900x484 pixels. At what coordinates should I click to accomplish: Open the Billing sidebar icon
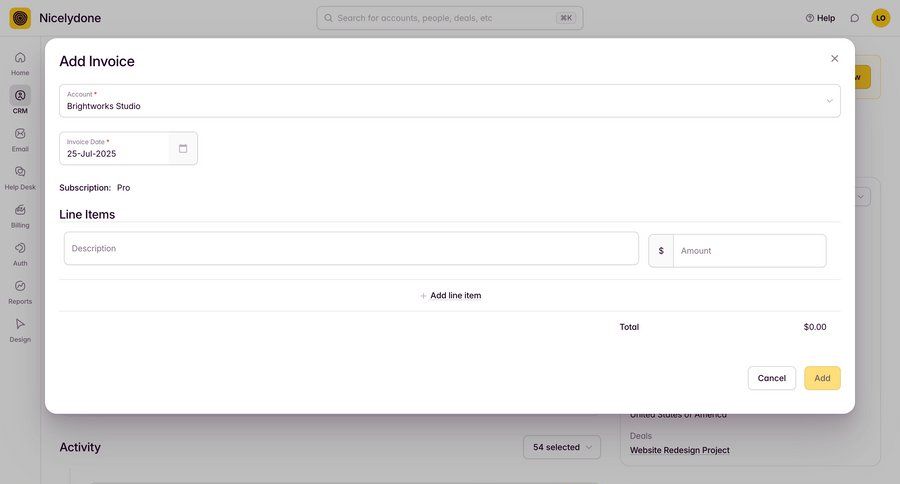click(20, 210)
